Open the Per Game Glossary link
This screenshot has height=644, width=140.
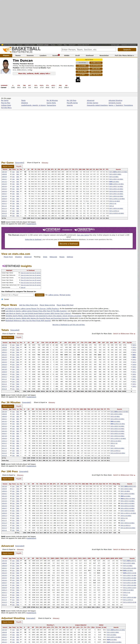(45, 163)
